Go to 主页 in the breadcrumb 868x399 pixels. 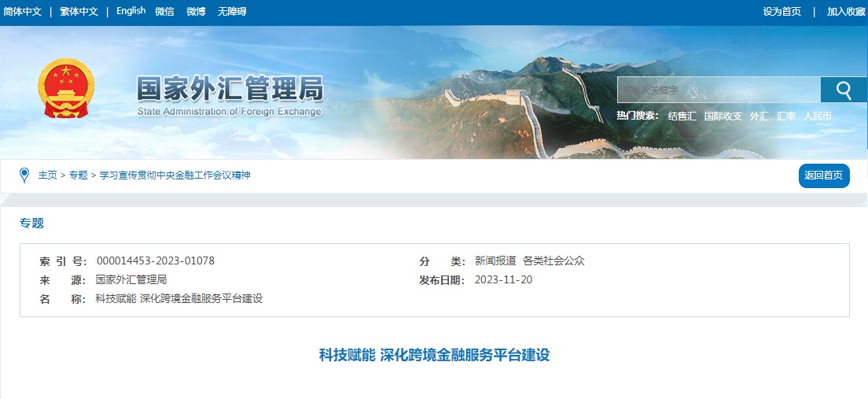pyautogui.click(x=48, y=175)
